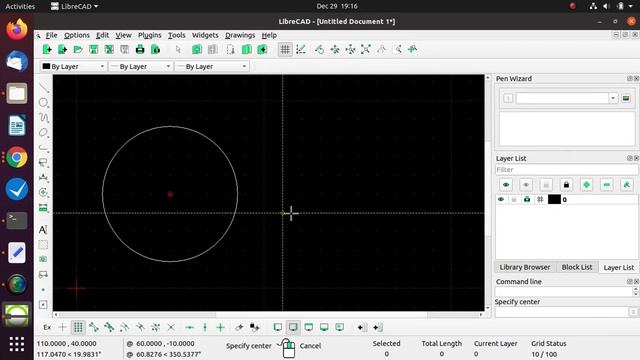Switch to the Library Browser tab
This screenshot has height=360, width=640.
click(x=525, y=267)
